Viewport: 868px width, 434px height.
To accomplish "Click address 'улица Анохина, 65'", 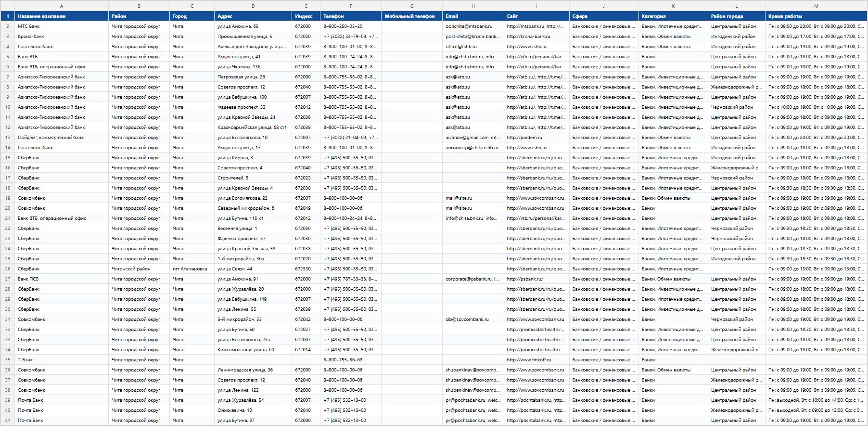I will [x=253, y=26].
